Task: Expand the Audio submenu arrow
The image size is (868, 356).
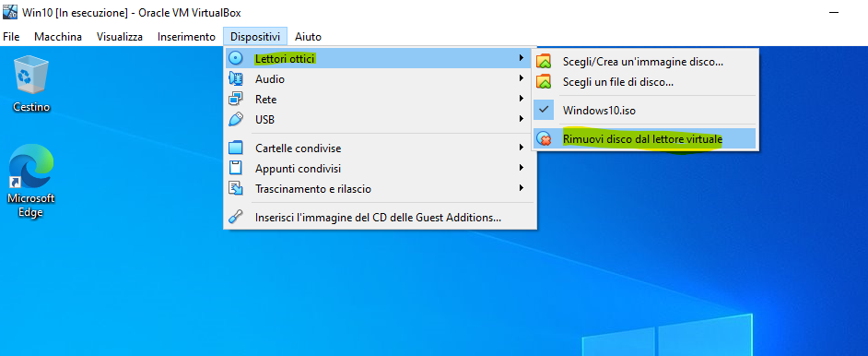Action: click(x=521, y=78)
